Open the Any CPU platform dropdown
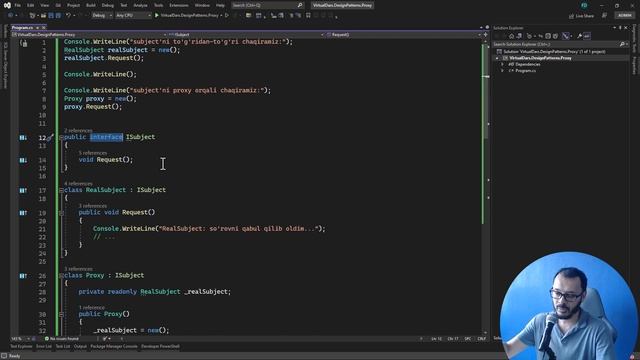The width and height of the screenshot is (640, 360). click(x=133, y=16)
